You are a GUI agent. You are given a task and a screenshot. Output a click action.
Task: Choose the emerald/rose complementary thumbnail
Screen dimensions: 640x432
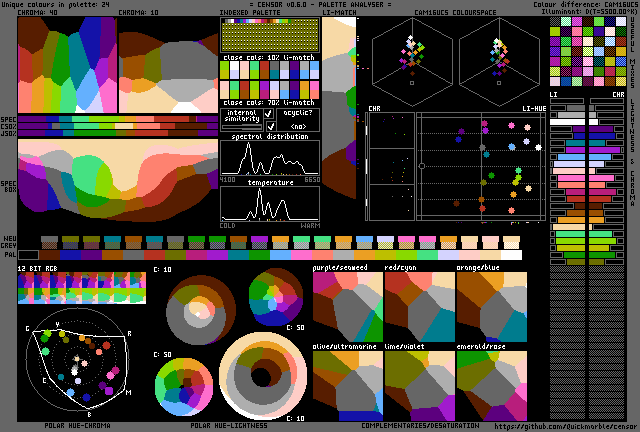[x=491, y=385]
